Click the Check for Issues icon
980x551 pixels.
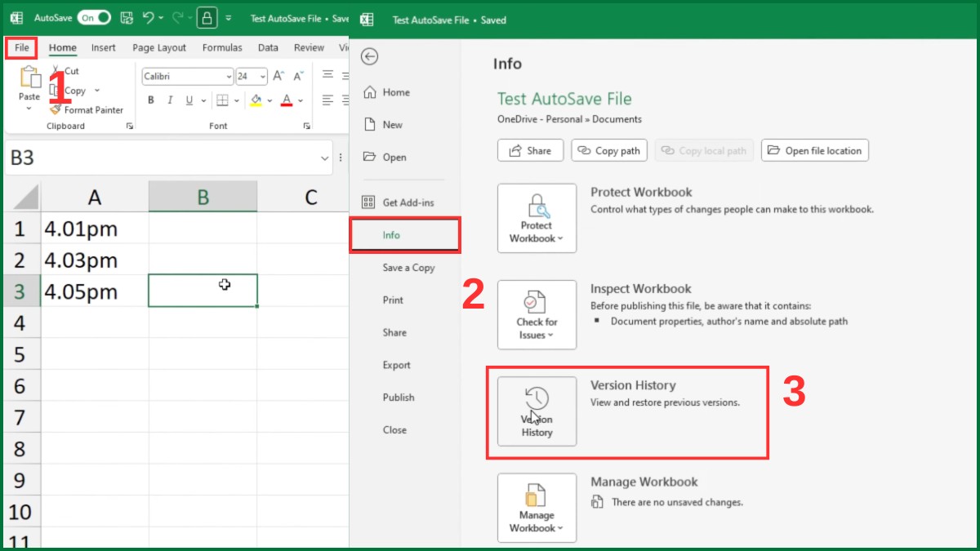[x=537, y=314]
